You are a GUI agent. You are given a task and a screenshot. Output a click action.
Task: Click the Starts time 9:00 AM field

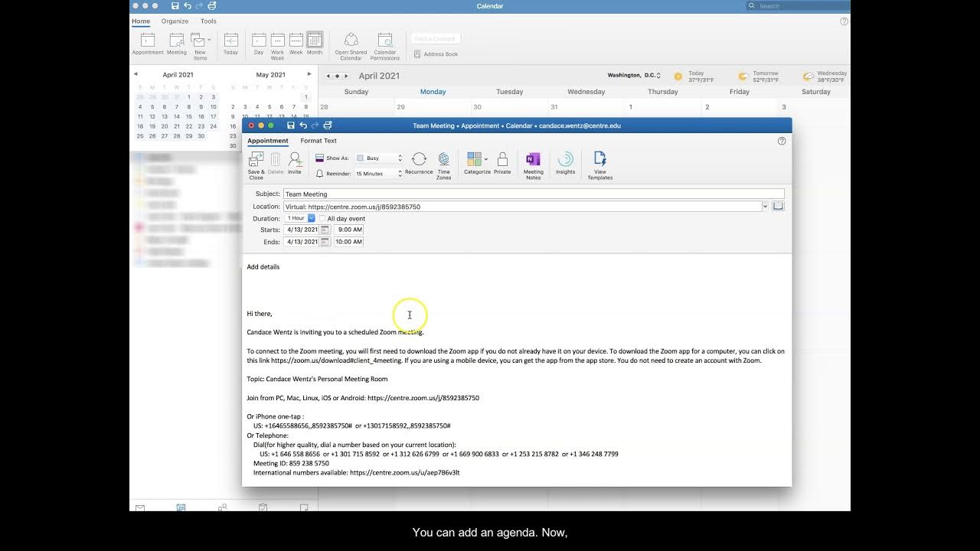point(349,230)
